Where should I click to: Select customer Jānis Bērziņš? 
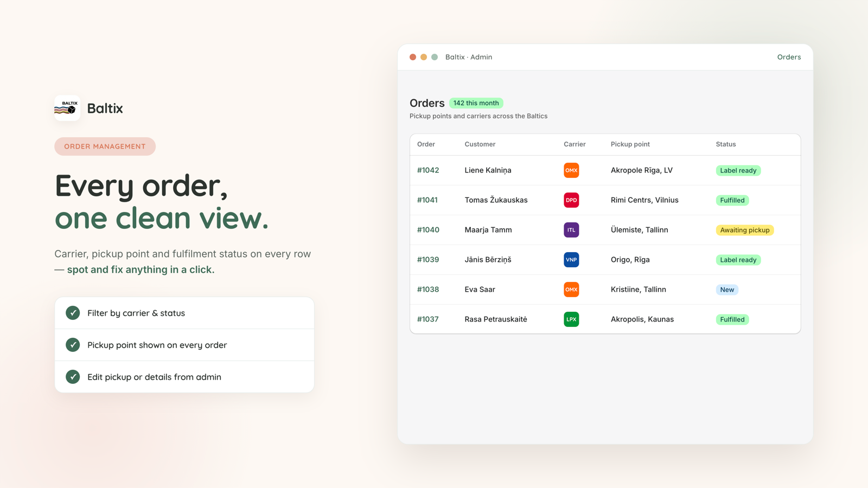point(488,260)
